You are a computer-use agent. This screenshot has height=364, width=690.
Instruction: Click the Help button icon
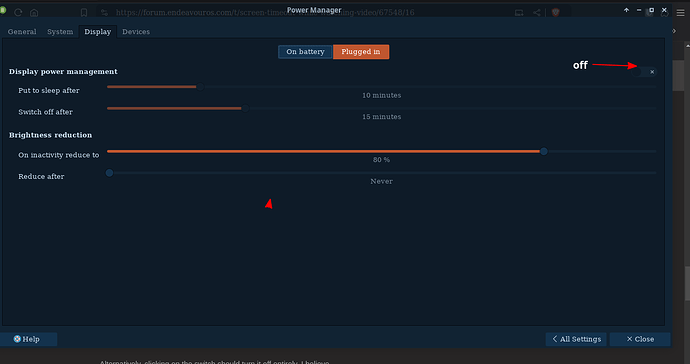pos(17,339)
